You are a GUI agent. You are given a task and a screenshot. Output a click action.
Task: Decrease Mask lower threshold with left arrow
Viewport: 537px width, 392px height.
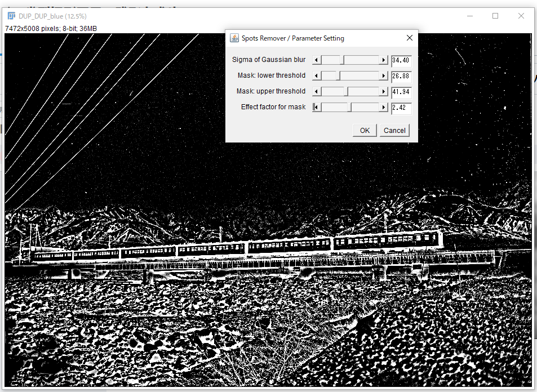point(317,75)
